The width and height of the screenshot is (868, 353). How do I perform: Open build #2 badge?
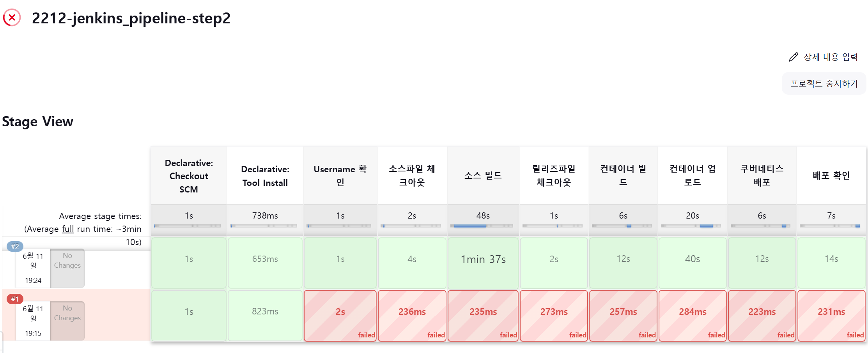15,246
